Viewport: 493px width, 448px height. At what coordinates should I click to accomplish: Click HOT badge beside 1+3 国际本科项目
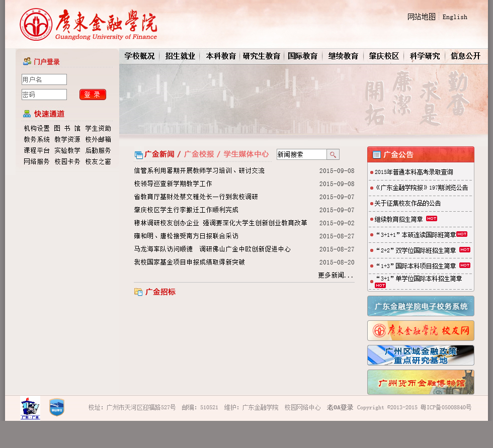[x=465, y=265]
